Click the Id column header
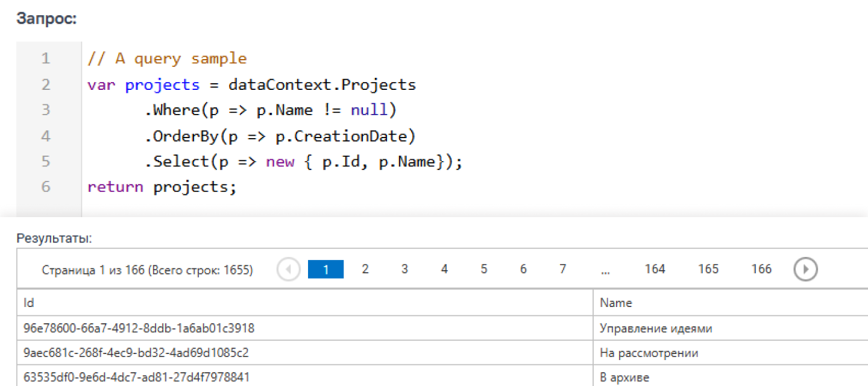868x386 pixels. pyautogui.click(x=305, y=303)
